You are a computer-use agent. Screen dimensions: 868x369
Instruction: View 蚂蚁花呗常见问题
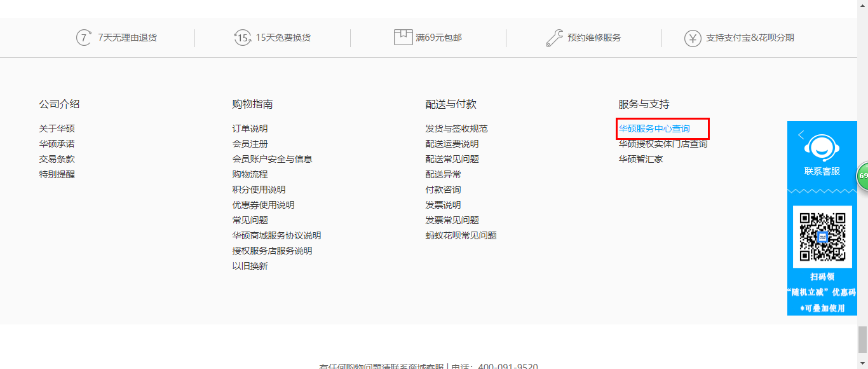461,235
